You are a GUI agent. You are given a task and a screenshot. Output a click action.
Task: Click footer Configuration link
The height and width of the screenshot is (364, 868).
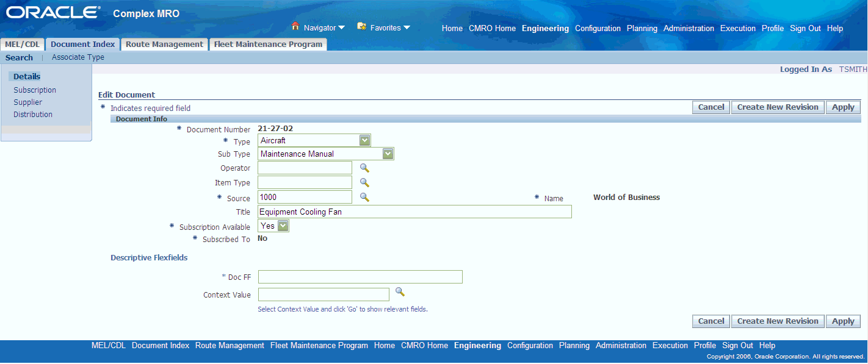click(x=530, y=346)
